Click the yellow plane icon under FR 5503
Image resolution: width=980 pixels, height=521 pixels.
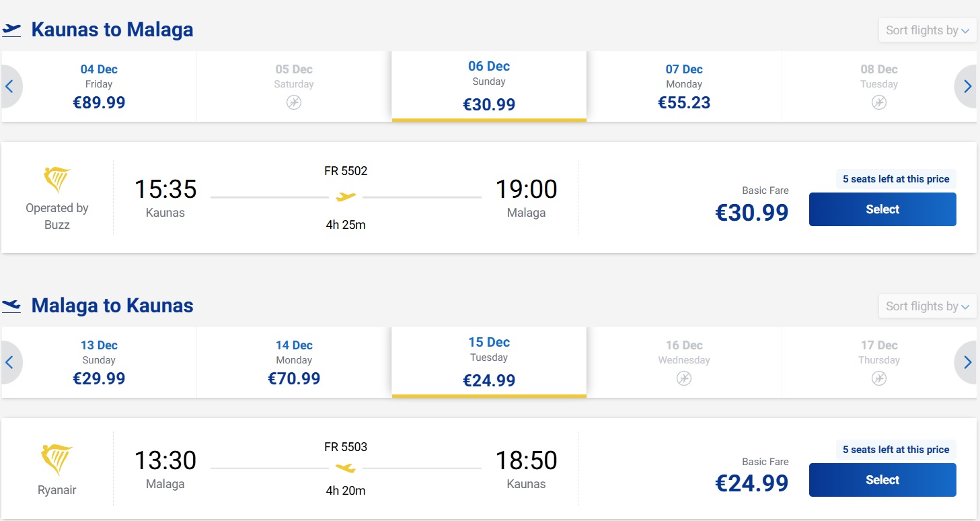(x=346, y=468)
